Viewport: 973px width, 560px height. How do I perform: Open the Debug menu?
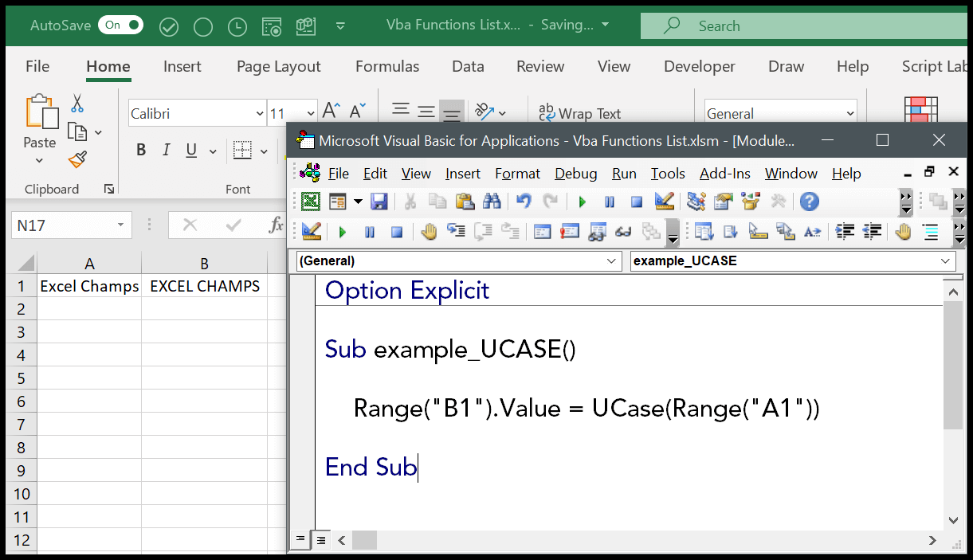575,173
